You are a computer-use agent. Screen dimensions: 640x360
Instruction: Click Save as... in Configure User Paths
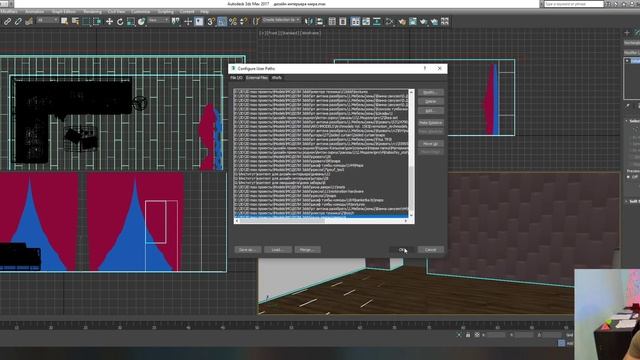(247, 249)
